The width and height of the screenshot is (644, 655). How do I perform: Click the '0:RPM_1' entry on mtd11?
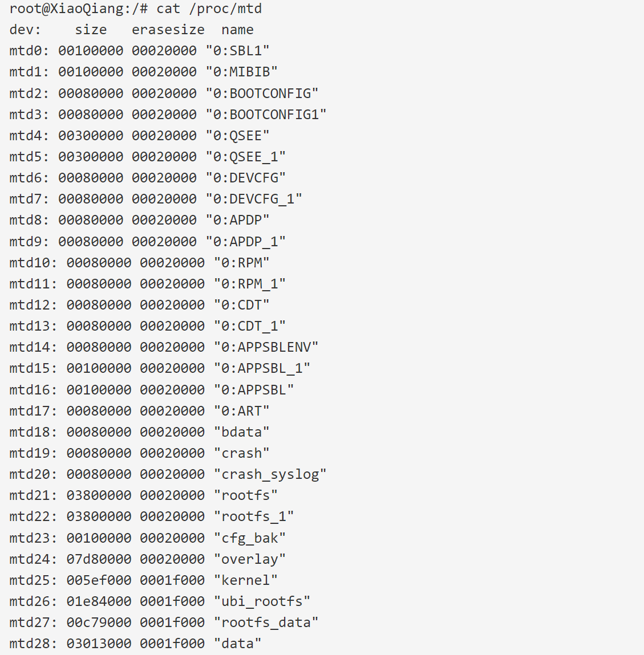[250, 284]
